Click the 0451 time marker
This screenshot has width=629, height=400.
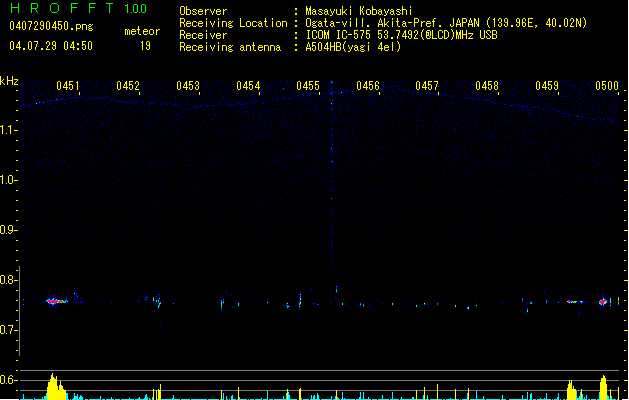pos(67,86)
